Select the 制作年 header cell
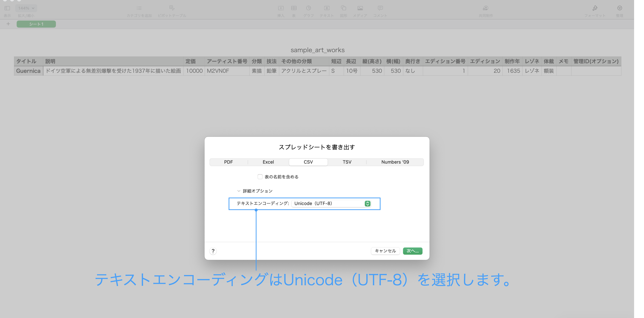This screenshot has height=318, width=644. coord(512,61)
